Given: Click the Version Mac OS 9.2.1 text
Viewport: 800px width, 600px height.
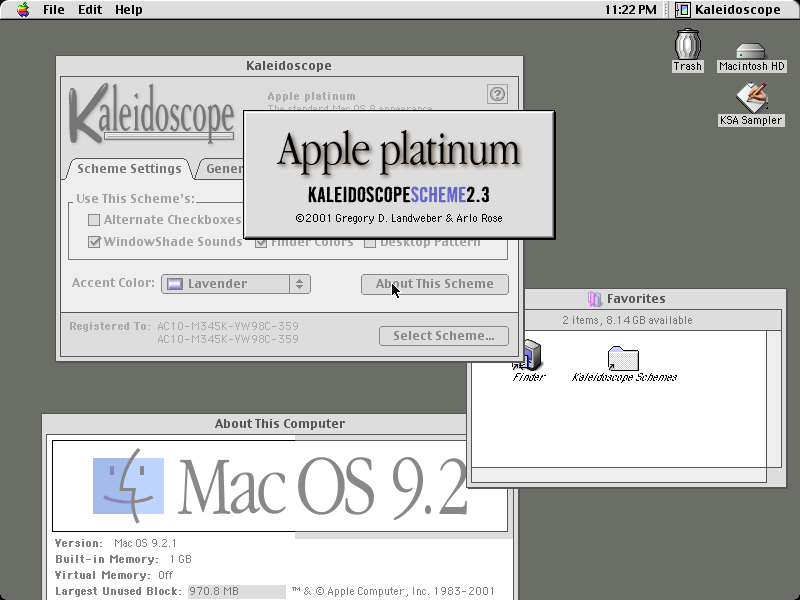Looking at the screenshot, I should pos(145,543).
